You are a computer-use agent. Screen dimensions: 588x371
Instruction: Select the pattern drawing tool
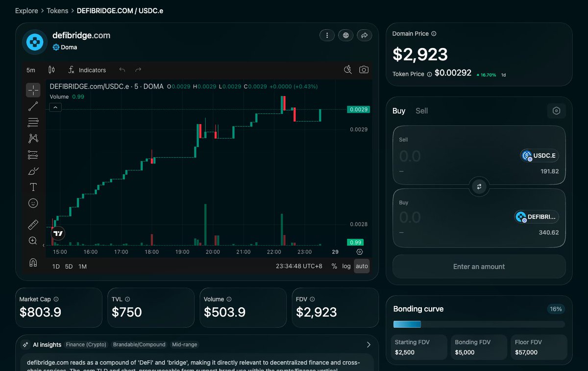[33, 139]
